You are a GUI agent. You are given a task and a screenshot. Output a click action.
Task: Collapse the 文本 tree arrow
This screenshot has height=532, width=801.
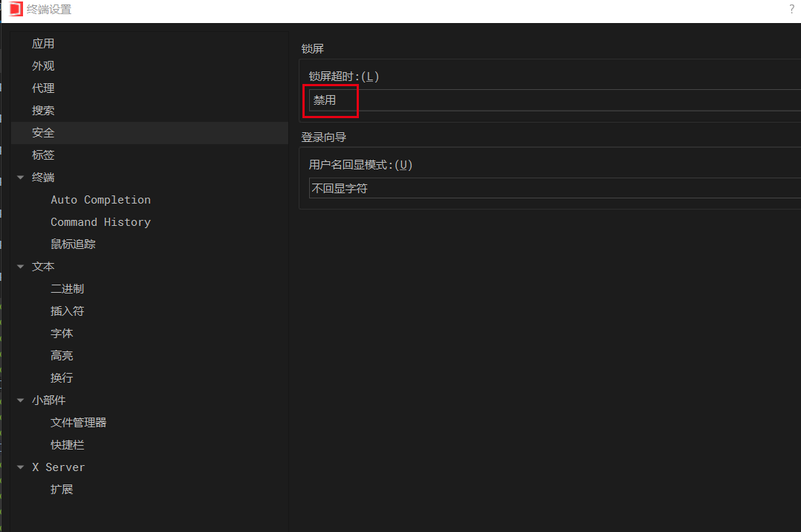(21, 266)
